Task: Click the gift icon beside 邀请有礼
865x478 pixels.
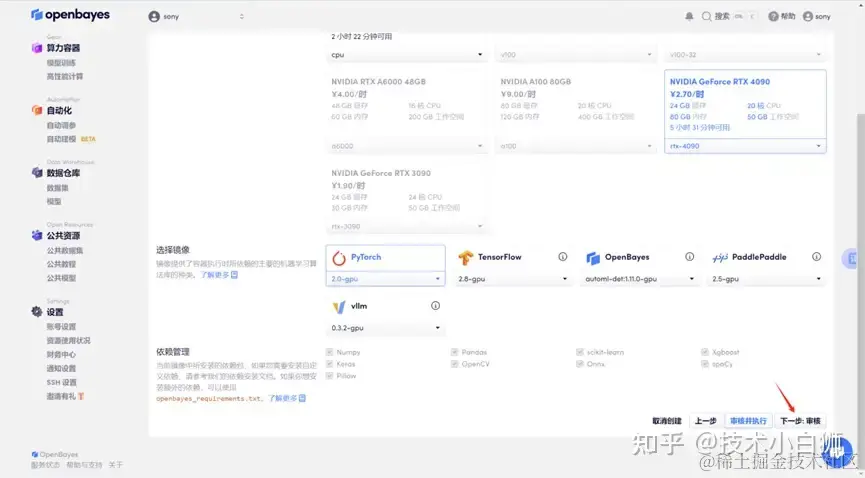Action: [81, 396]
